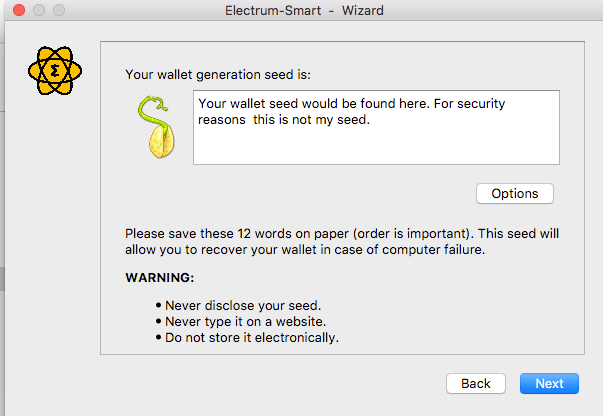Select 'Never type it on a website.' bullet
The image size is (603, 416).
245,321
